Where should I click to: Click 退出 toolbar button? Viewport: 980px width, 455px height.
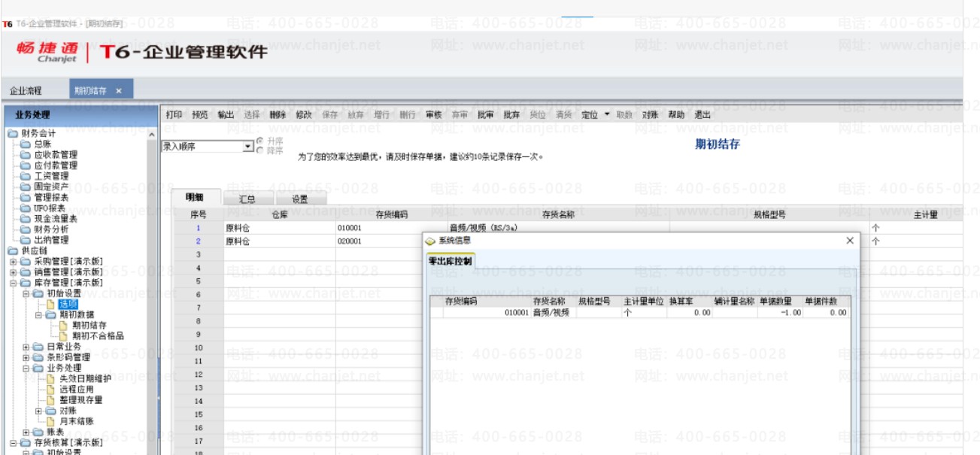point(702,115)
